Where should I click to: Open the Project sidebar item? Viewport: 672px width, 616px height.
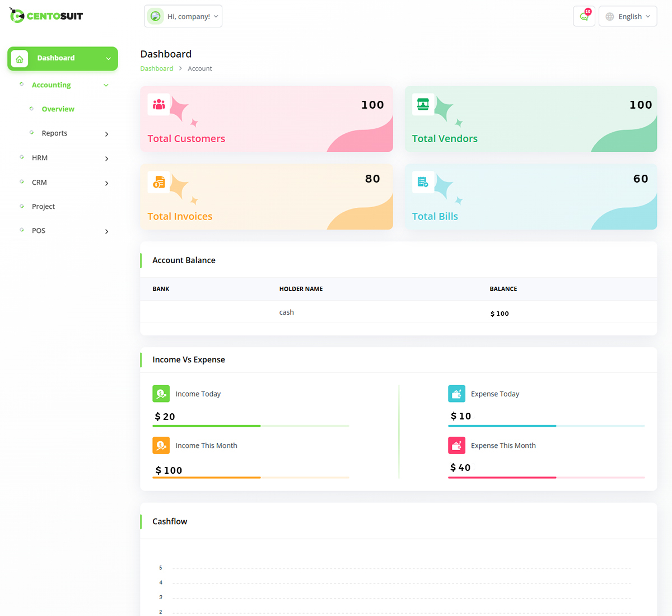pos(43,207)
